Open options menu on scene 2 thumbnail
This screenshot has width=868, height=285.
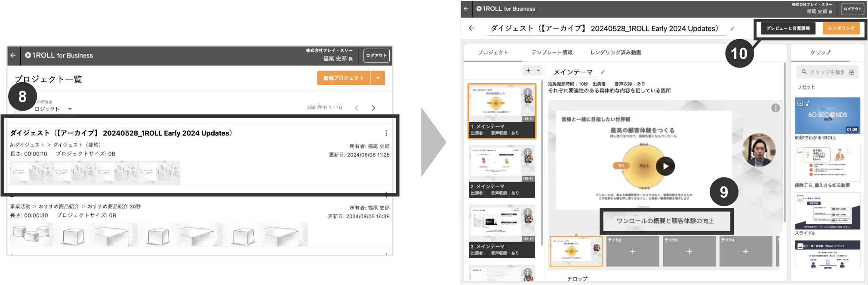pyautogui.click(x=528, y=152)
